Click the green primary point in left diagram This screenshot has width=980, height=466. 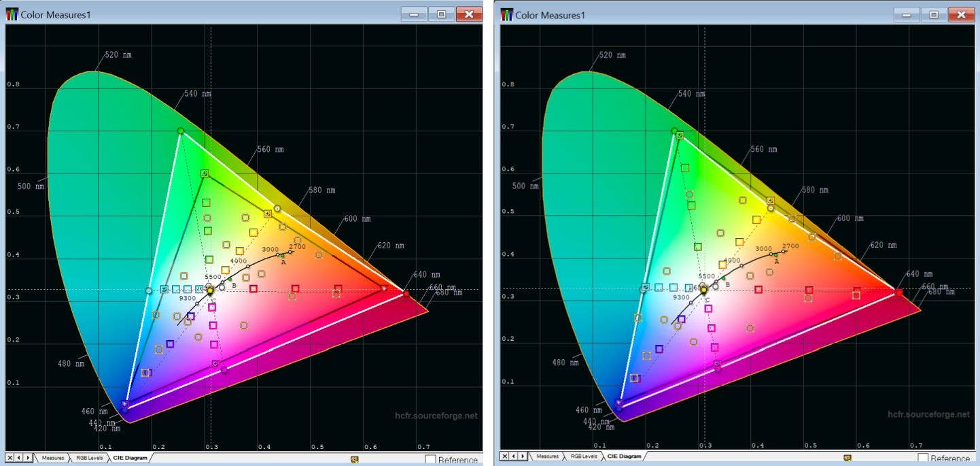tap(180, 131)
